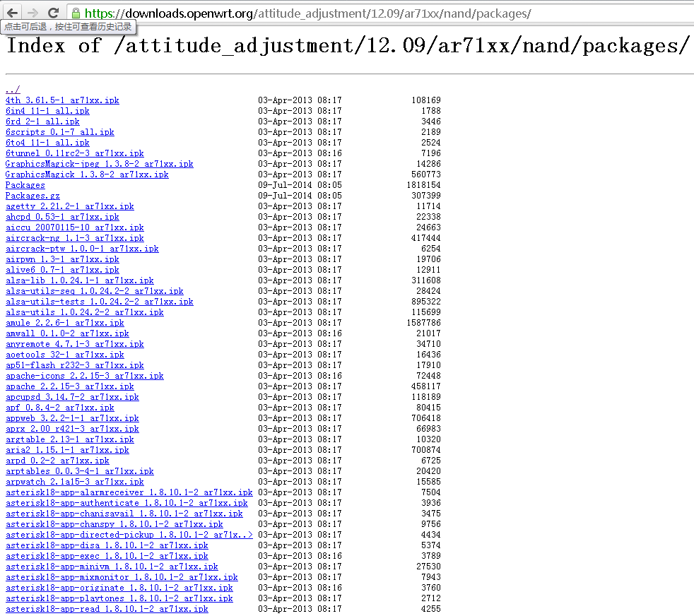Image resolution: width=694 pixels, height=616 pixels.
Task: Open asterisk18-app-directed-pickup package link
Action: [x=129, y=535]
